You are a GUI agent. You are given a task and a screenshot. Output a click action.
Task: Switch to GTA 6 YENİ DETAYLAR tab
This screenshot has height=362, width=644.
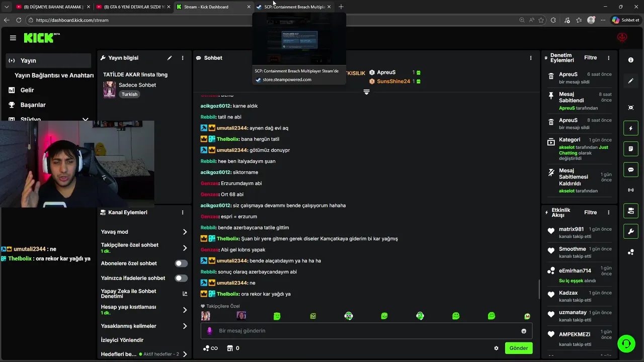coord(133,7)
